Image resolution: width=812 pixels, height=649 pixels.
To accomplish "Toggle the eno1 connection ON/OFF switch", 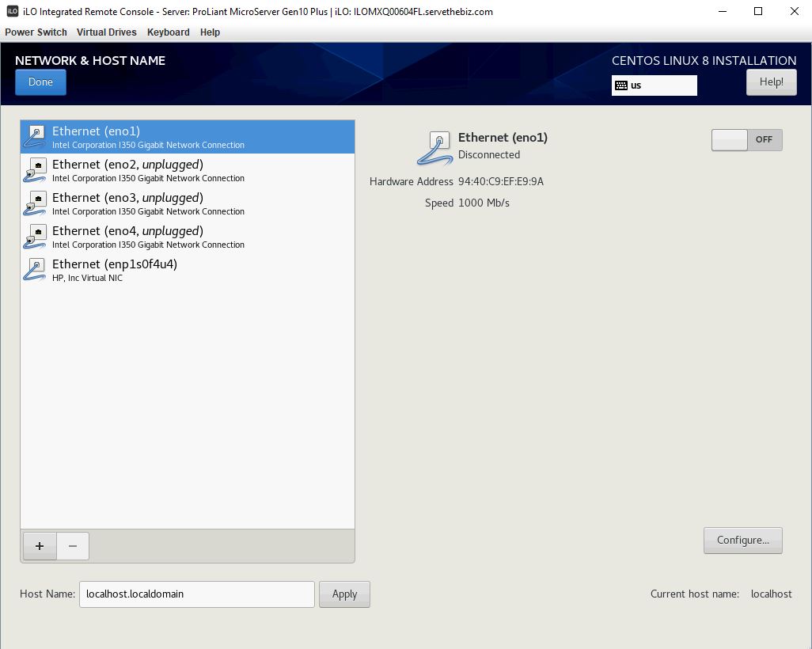I will (x=747, y=140).
